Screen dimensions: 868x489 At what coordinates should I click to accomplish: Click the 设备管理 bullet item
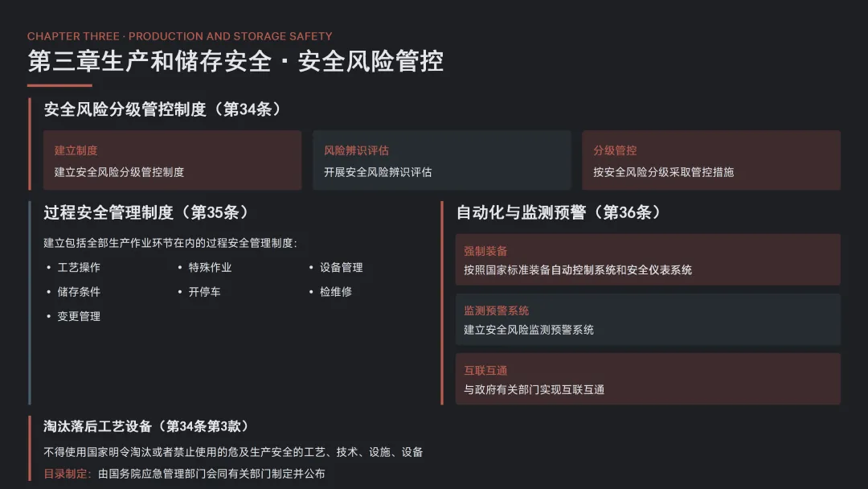tap(341, 267)
